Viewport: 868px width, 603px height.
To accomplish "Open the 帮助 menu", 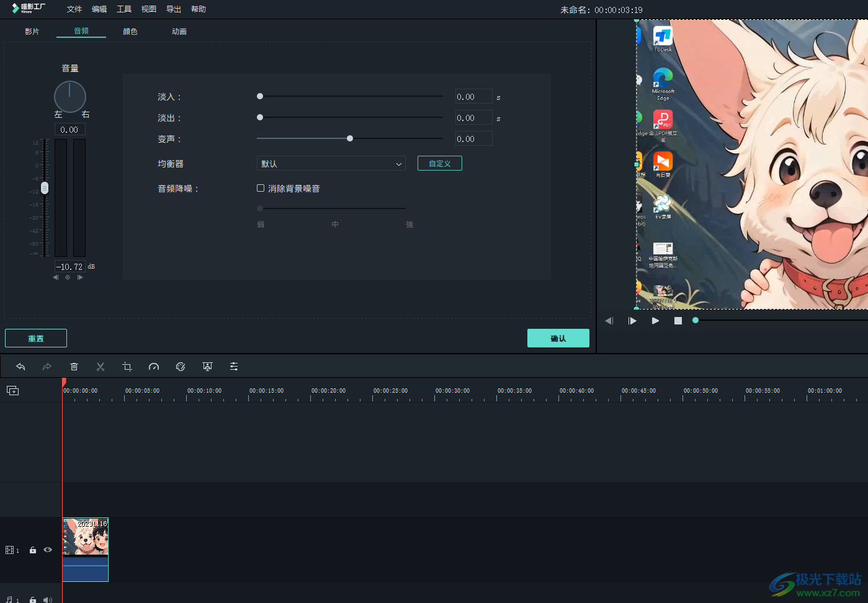I will coord(199,9).
